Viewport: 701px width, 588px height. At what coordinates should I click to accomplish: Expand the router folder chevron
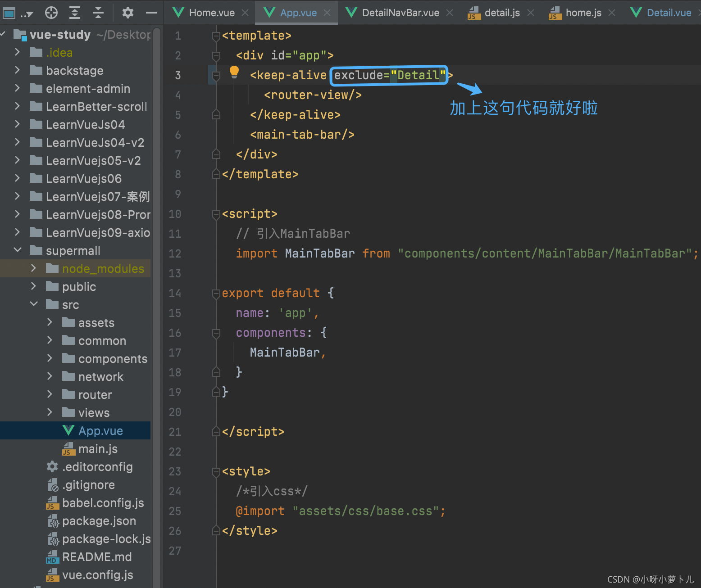click(50, 394)
